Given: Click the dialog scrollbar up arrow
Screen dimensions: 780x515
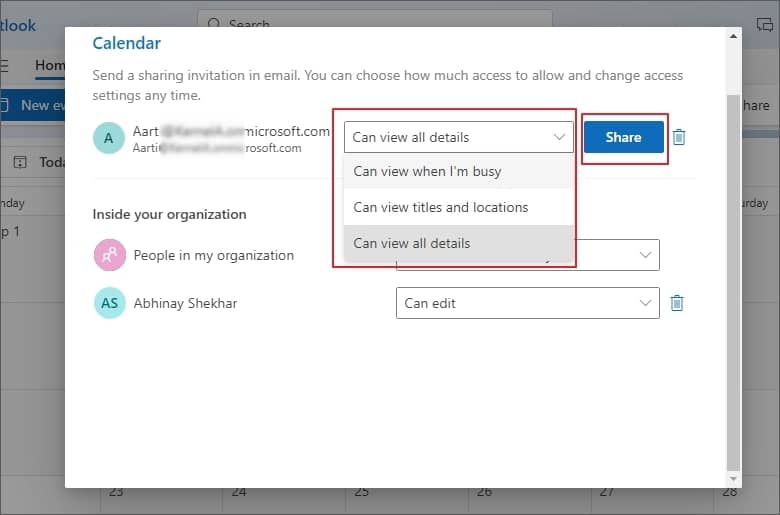Looking at the screenshot, I should [733, 36].
